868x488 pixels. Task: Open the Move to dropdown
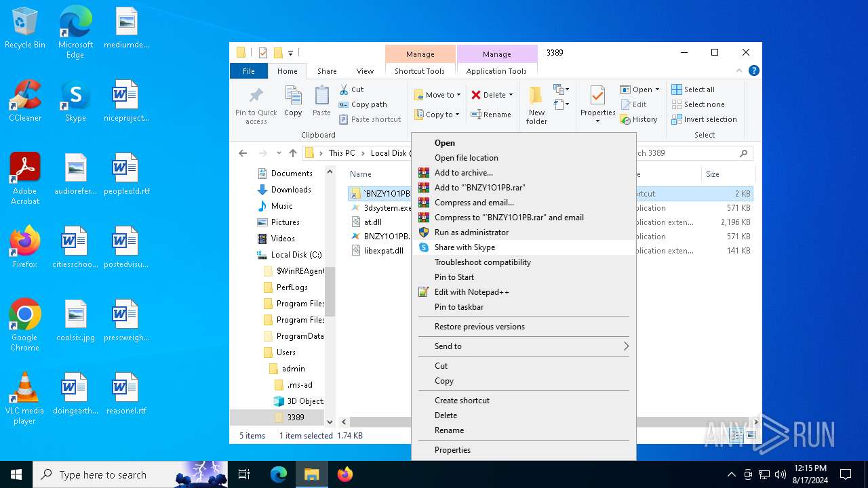pos(437,95)
